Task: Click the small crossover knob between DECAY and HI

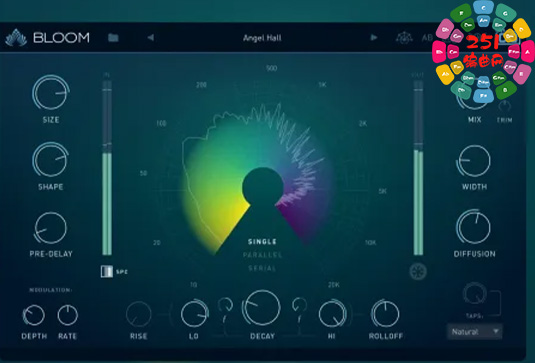Action: [300, 305]
